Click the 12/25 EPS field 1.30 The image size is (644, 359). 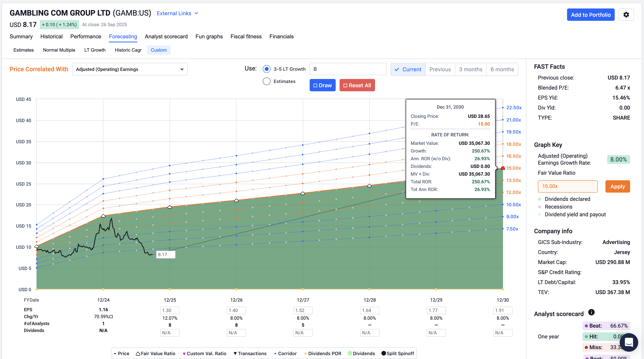point(169,310)
